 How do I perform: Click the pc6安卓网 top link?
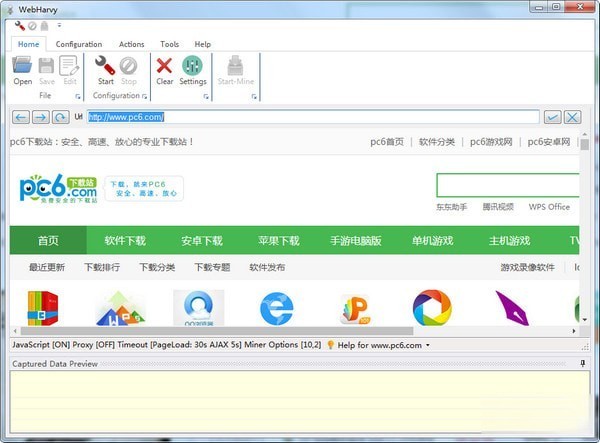point(549,142)
